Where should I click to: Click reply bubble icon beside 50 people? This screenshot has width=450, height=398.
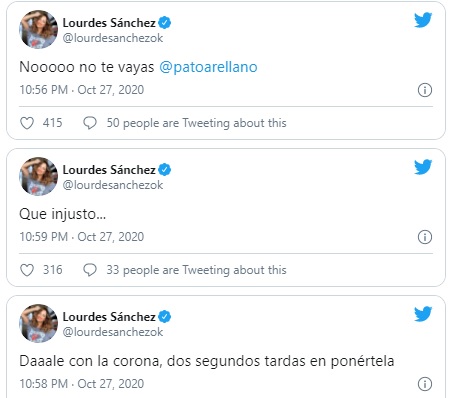pos(90,123)
